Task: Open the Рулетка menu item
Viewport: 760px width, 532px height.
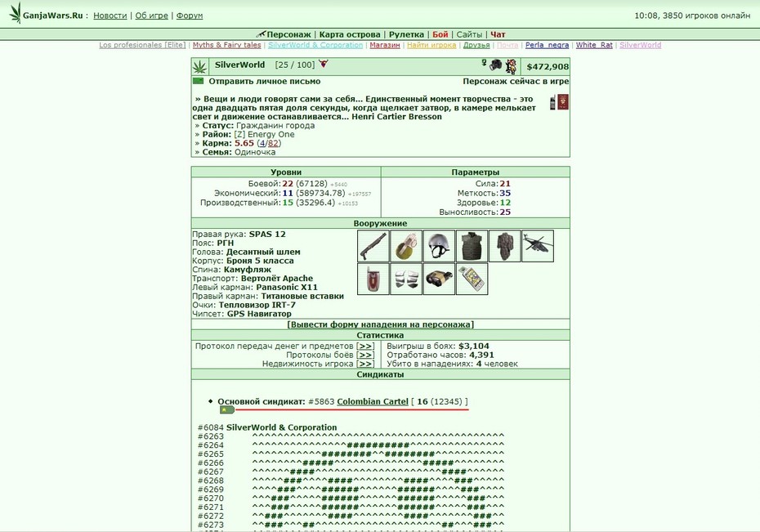Action: pyautogui.click(x=406, y=34)
